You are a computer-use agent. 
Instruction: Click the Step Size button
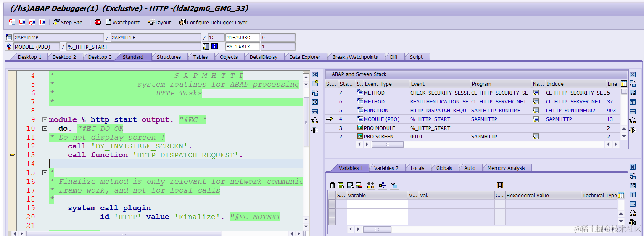pyautogui.click(x=68, y=22)
